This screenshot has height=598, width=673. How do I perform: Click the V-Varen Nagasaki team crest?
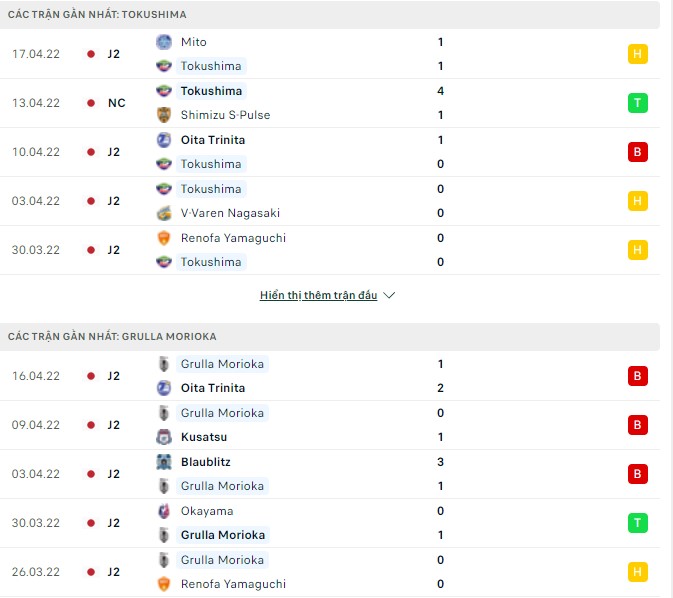point(164,213)
